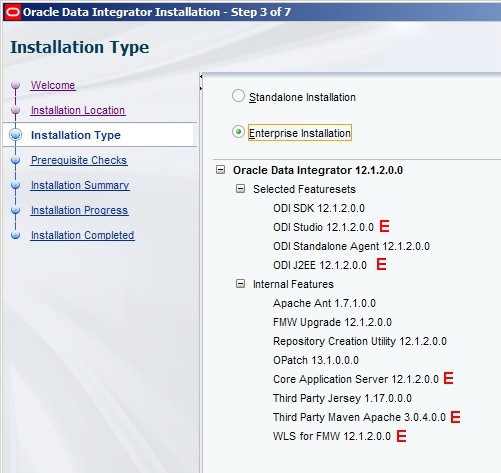This screenshot has height=473, width=501.
Task: Click the Selected Featuresets label
Action: [304, 189]
